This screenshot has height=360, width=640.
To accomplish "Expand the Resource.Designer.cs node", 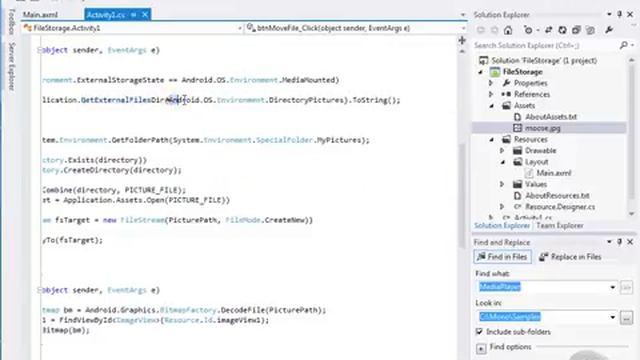I will point(502,207).
